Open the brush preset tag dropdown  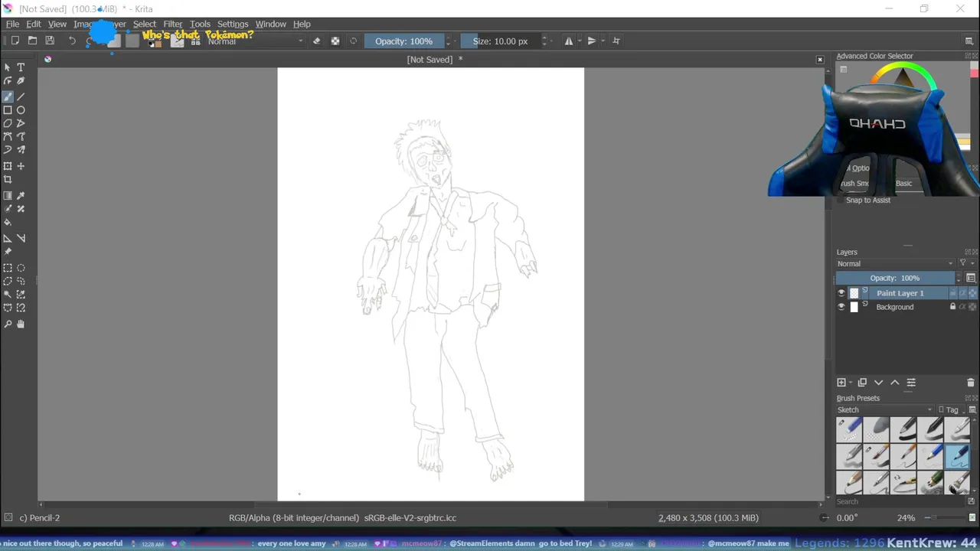(x=885, y=409)
